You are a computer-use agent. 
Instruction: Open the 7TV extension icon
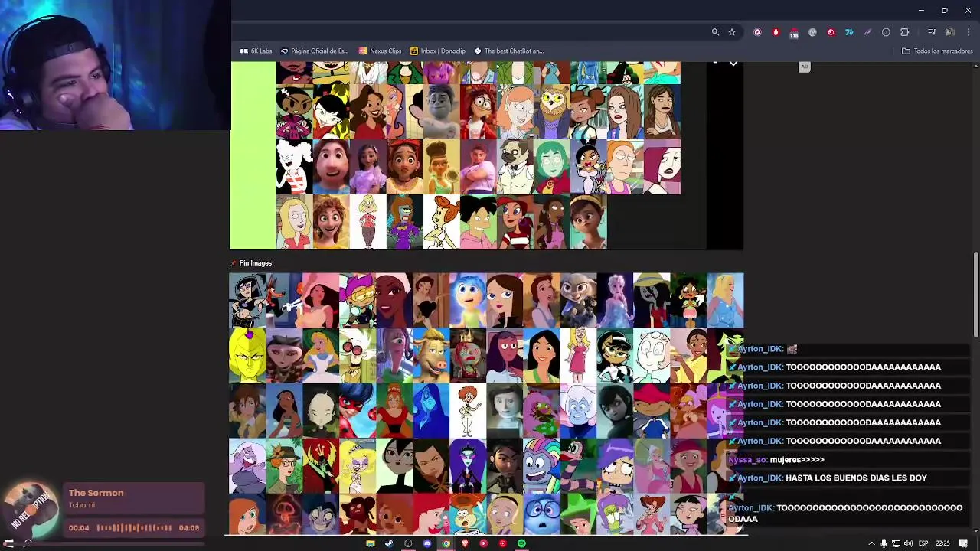coord(849,32)
